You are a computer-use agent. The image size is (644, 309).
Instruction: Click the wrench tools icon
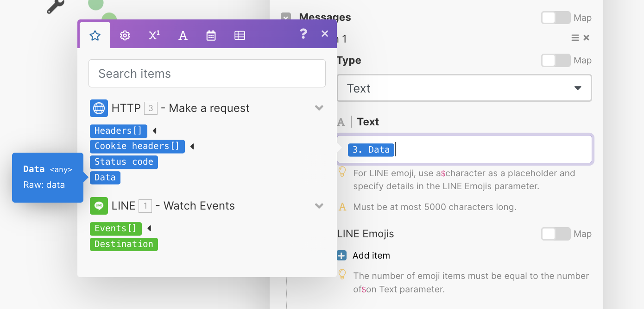[x=55, y=6]
